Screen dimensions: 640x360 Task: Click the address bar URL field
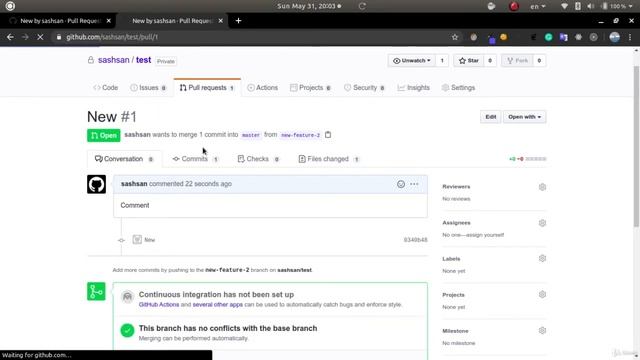(x=253, y=37)
